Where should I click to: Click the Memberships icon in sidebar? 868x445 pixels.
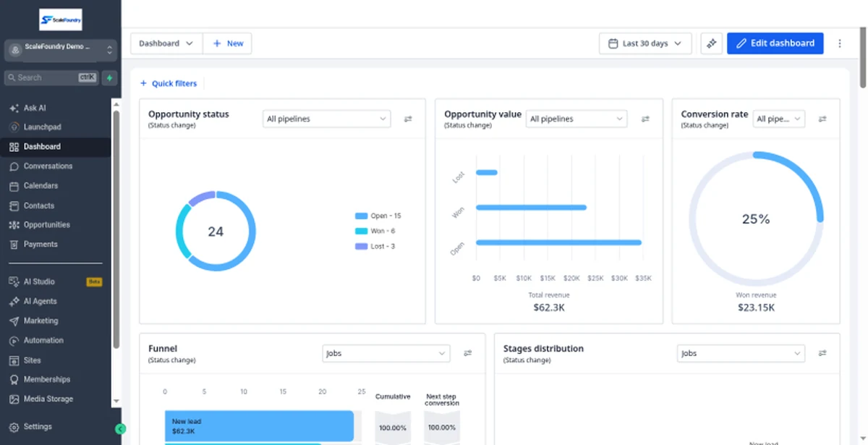(x=14, y=379)
